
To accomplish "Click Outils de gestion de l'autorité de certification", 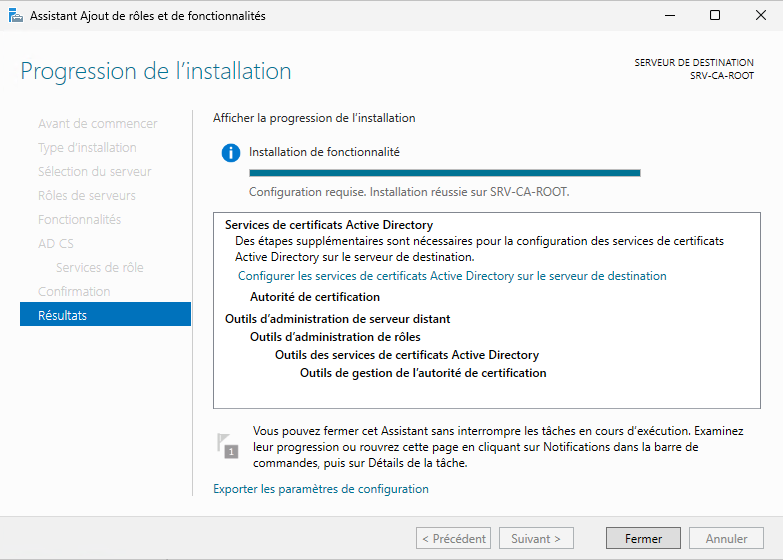I will click(423, 373).
